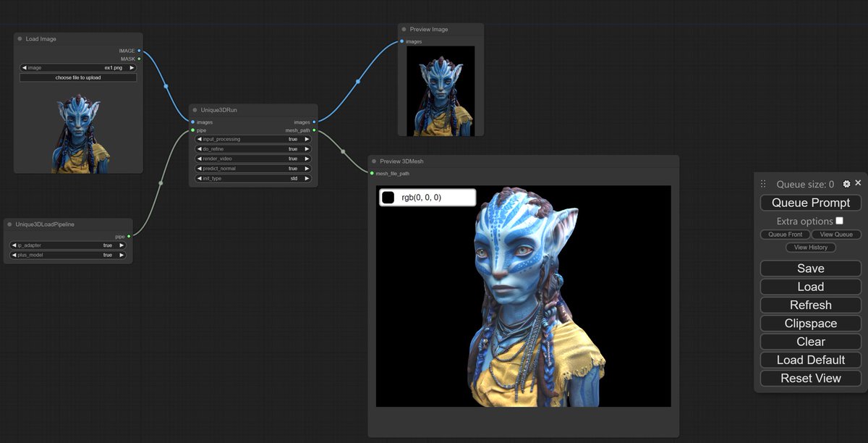The image size is (868, 443).
Task: Open View Queue
Action: pyautogui.click(x=836, y=235)
